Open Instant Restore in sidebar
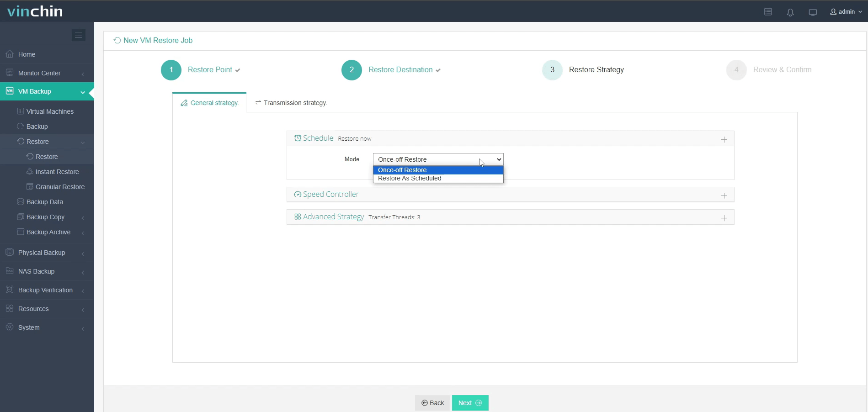This screenshot has width=868, height=412. pos(57,172)
